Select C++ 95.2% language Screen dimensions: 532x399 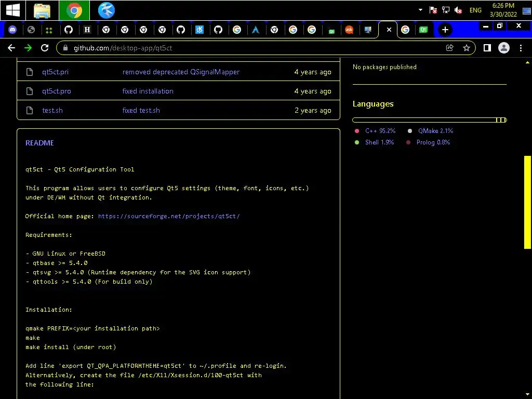pyautogui.click(x=380, y=130)
